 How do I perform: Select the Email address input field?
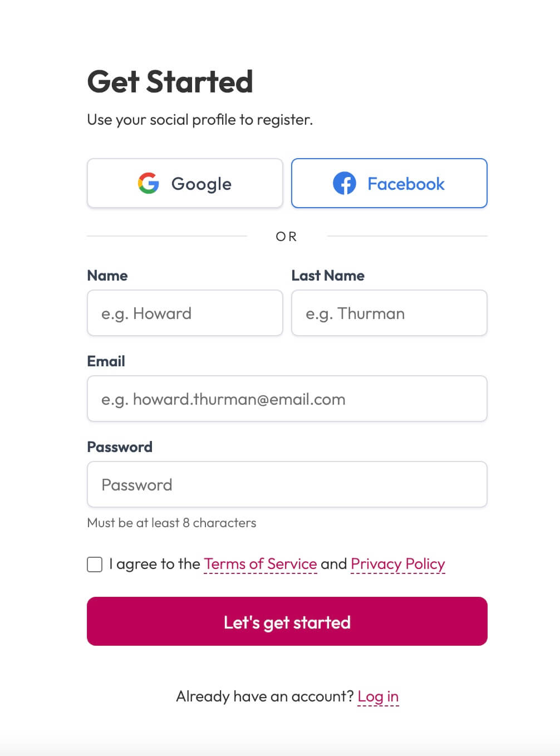coord(287,399)
